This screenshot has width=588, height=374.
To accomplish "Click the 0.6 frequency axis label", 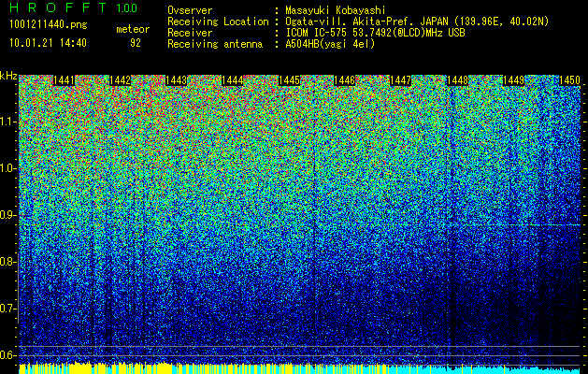I will [x=8, y=355].
